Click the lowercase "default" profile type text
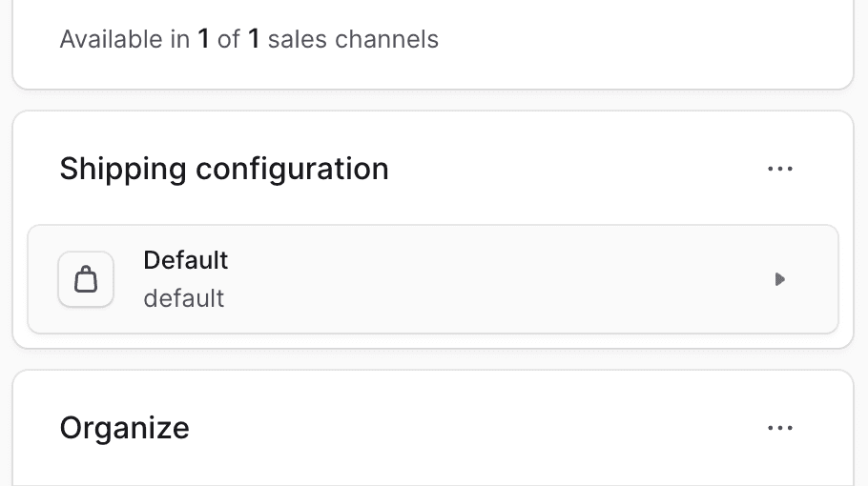This screenshot has height=486, width=868. click(184, 298)
